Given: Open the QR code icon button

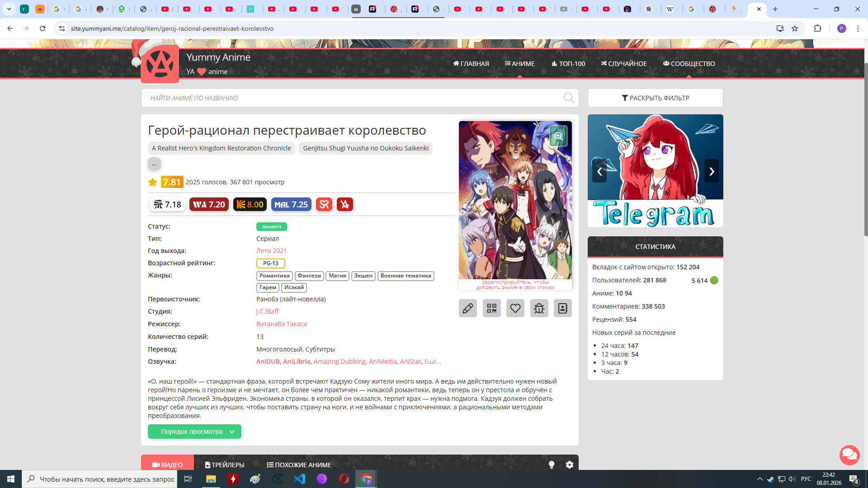Looking at the screenshot, I should pyautogui.click(x=491, y=308).
